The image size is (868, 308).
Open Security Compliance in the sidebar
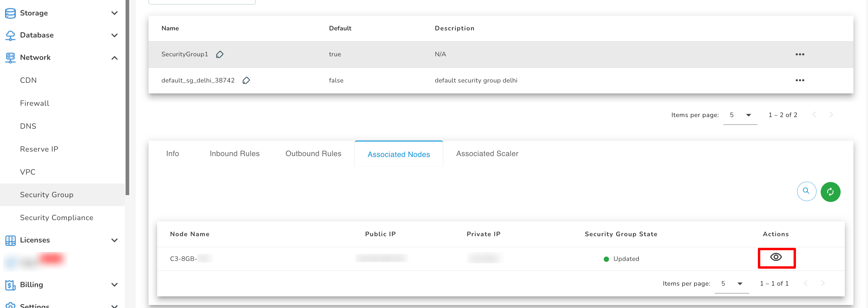[56, 217]
